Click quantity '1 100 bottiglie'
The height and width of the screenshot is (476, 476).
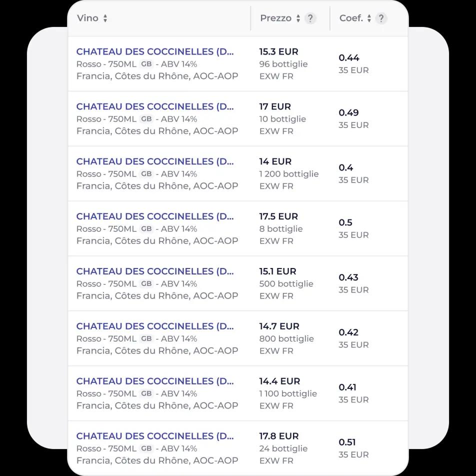[x=288, y=394]
